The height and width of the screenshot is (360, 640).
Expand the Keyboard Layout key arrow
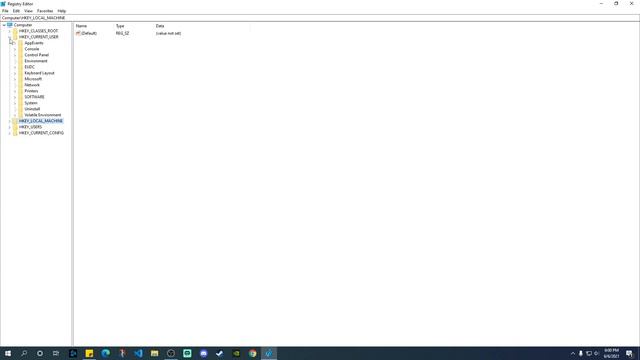(16, 73)
